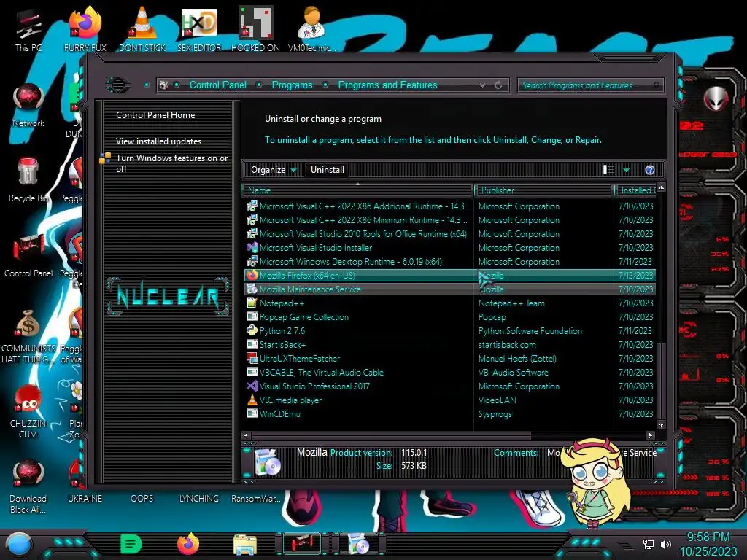This screenshot has height=560, width=747.
Task: Open the Control Panel desktop icon
Action: point(28,256)
